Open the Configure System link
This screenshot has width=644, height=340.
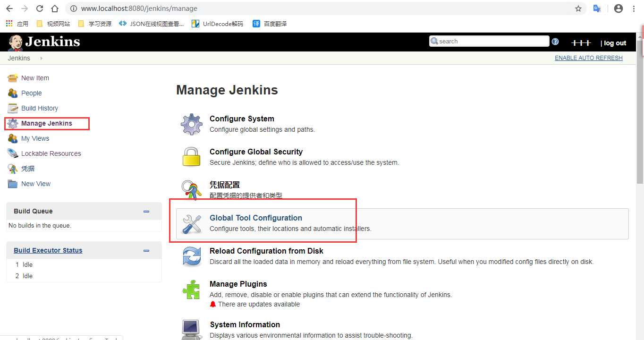(x=242, y=119)
